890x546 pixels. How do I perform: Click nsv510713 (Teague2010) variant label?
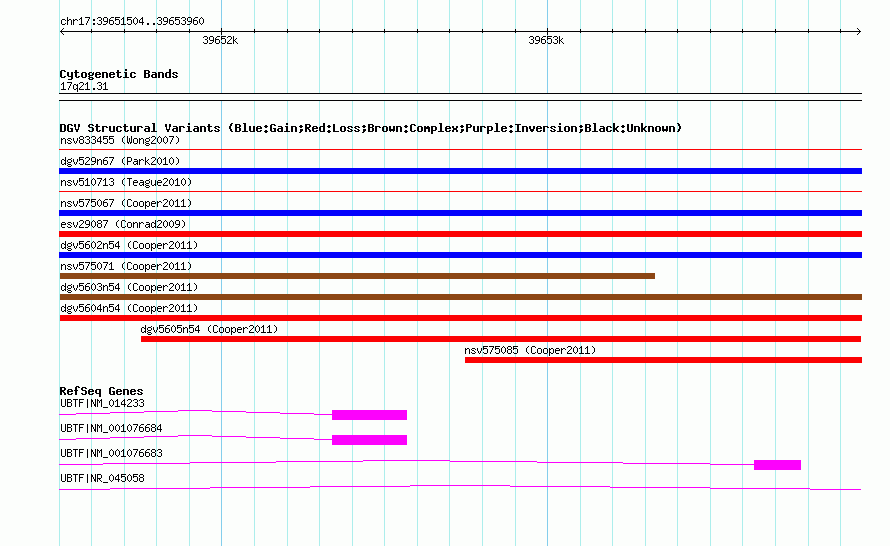[126, 182]
